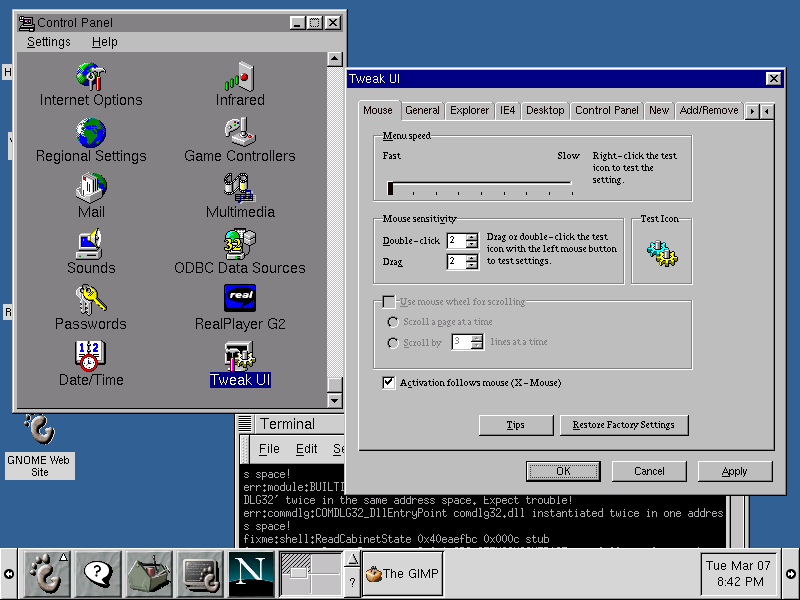This screenshot has width=800, height=600.
Task: Click the Double-click sensitivity input field
Action: [457, 240]
